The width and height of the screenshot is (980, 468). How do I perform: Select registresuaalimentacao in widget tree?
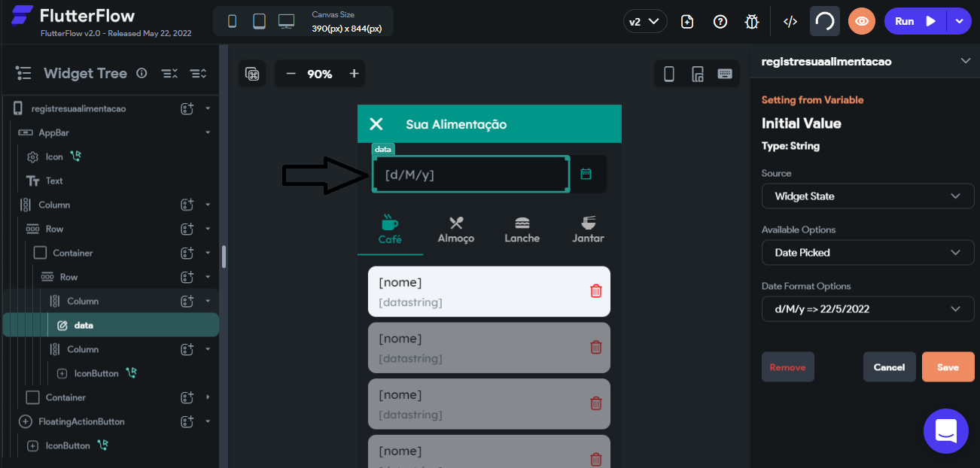tap(78, 108)
